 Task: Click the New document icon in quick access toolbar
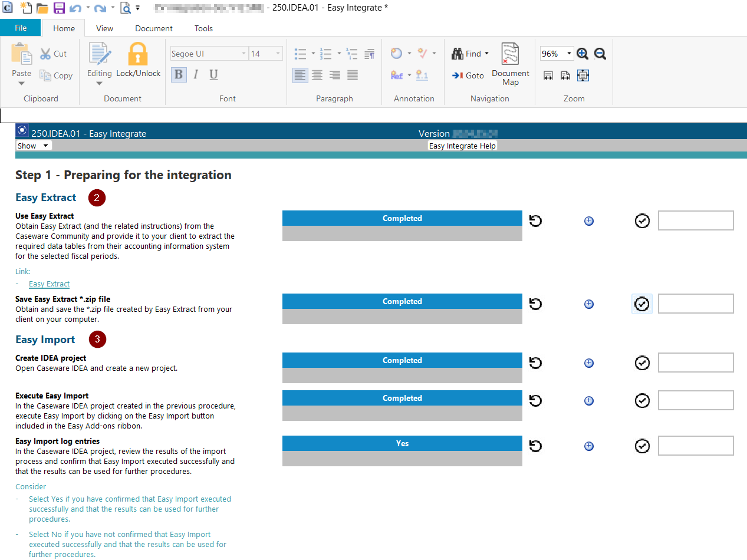25,8
